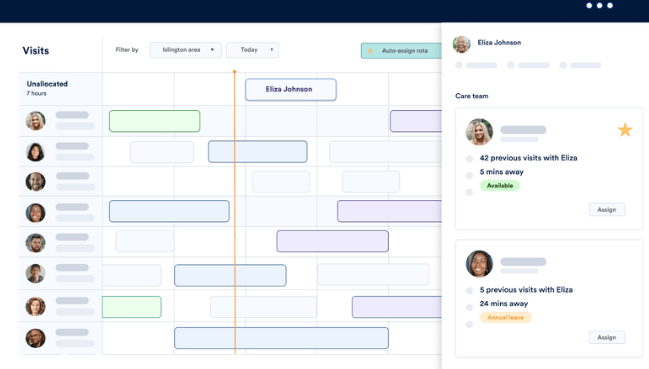Screen dimensions: 649x369
Task: Click the Available status badge
Action: click(500, 186)
